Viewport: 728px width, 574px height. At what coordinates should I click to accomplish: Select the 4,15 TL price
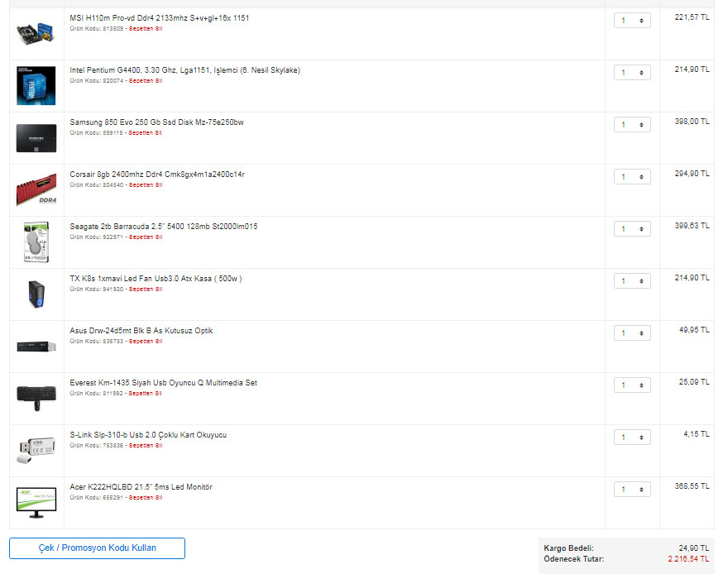click(697, 434)
